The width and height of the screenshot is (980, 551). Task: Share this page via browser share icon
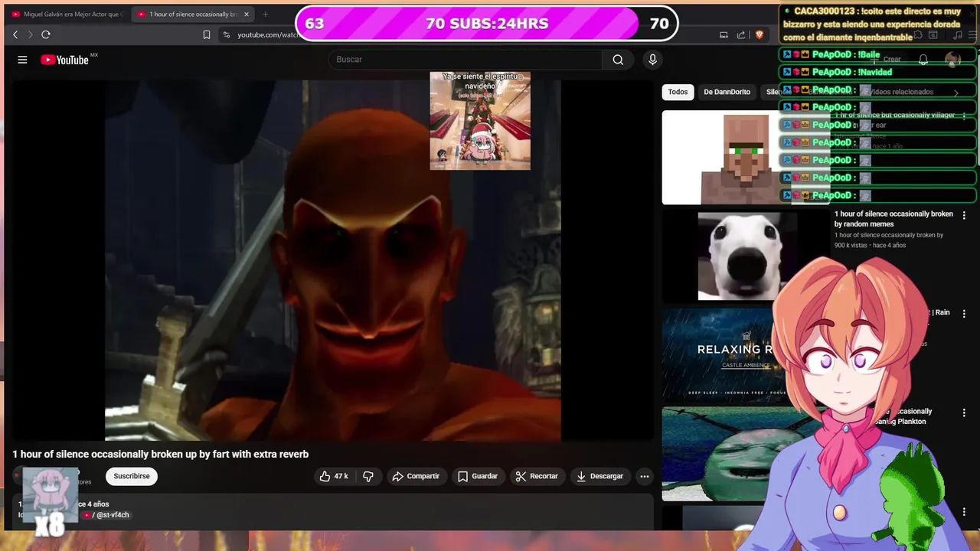(x=741, y=34)
